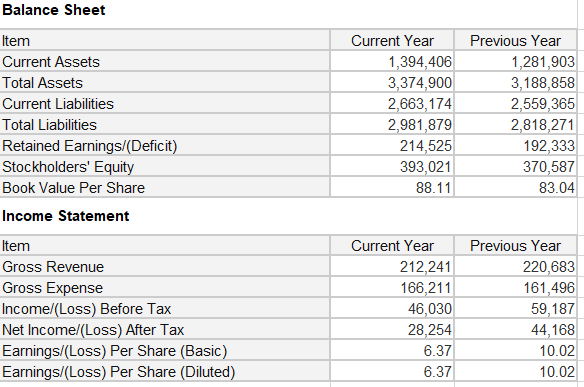Select Previous Year header in Income Statement table
The image size is (584, 387).
pos(515,246)
